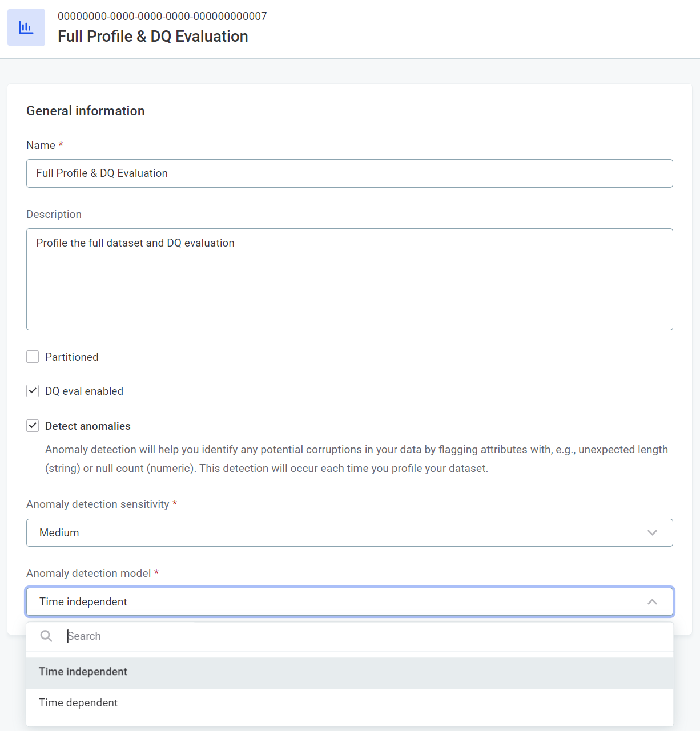Disable the DQ eval enabled checkbox
The height and width of the screenshot is (731, 700).
[33, 390]
